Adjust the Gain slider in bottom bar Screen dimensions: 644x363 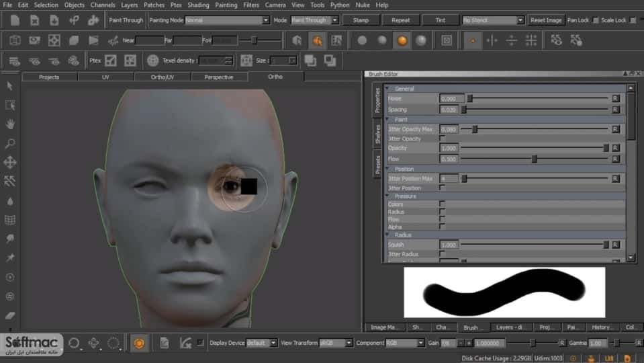click(533, 343)
